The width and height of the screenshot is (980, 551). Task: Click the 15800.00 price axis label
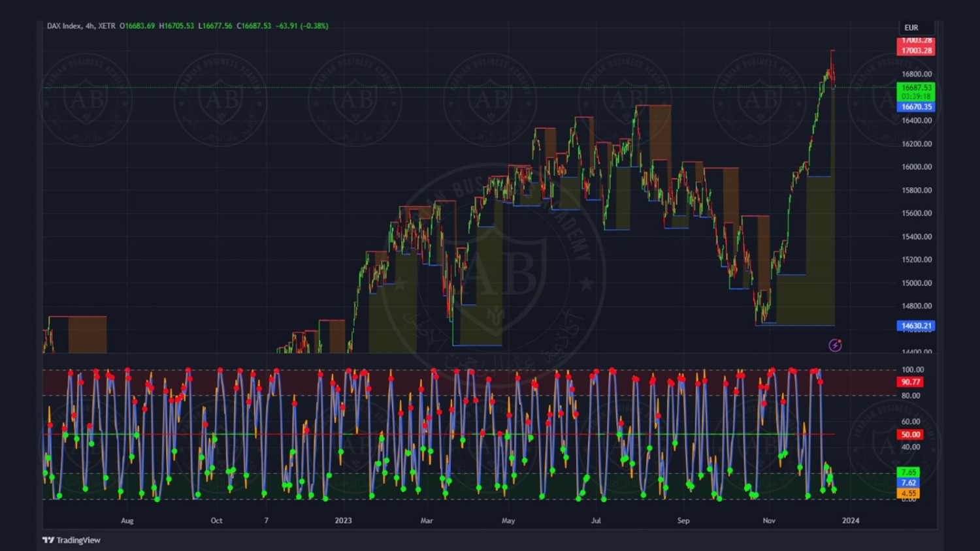click(917, 191)
